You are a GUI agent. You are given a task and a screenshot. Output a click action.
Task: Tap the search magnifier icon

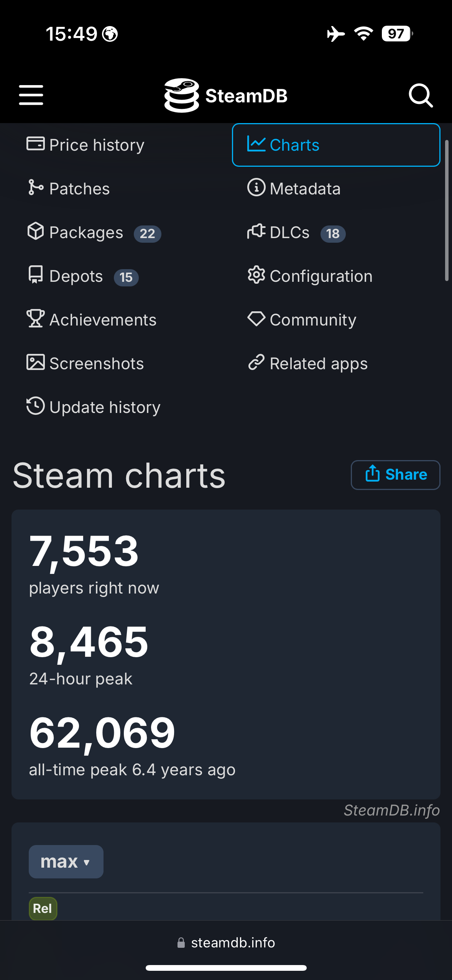(421, 95)
